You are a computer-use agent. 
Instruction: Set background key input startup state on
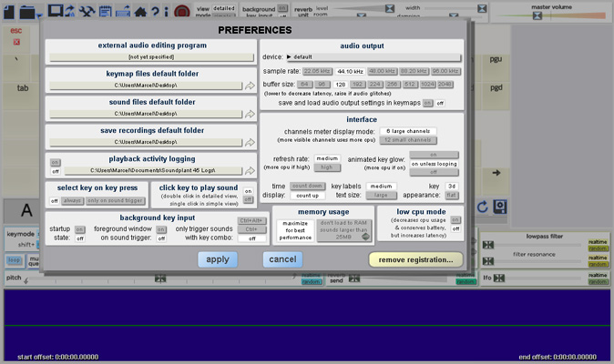click(x=80, y=229)
